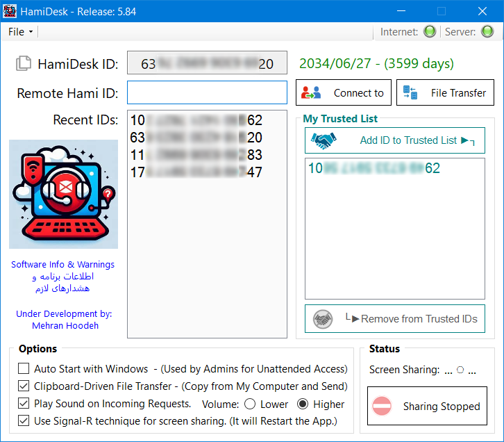Click Remove from Trusted IDs button
This screenshot has height=442, width=504.
pyautogui.click(x=395, y=319)
